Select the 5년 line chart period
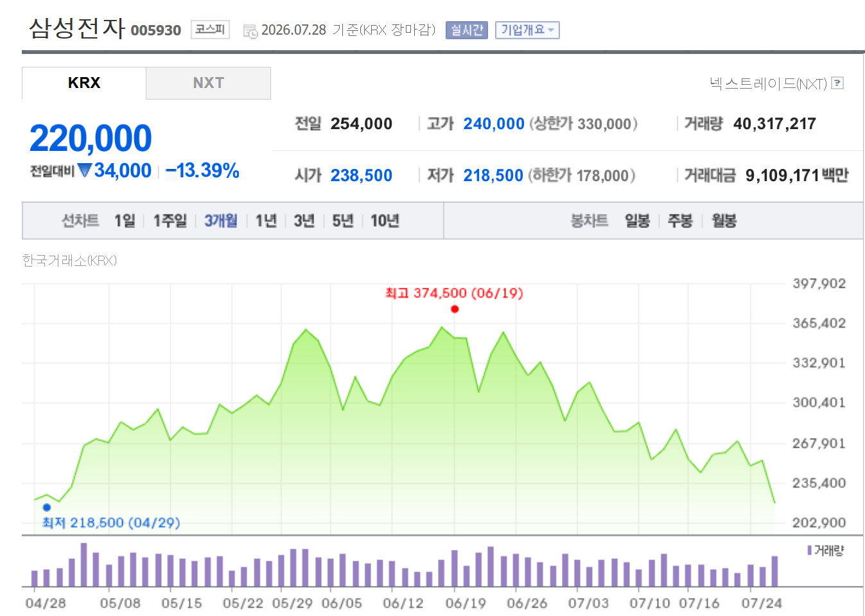This screenshot has height=616, width=865. [x=343, y=221]
